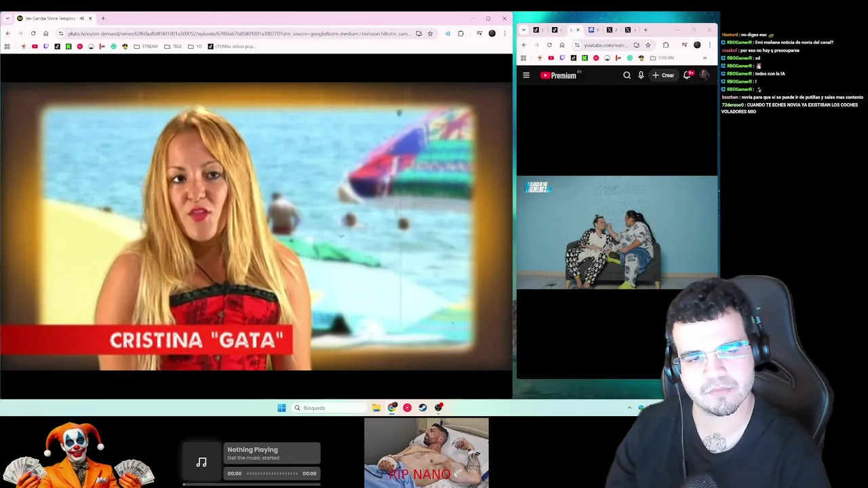The width and height of the screenshot is (868, 488).
Task: Bookmark the Pluto TV page with star icon
Action: pos(430,33)
